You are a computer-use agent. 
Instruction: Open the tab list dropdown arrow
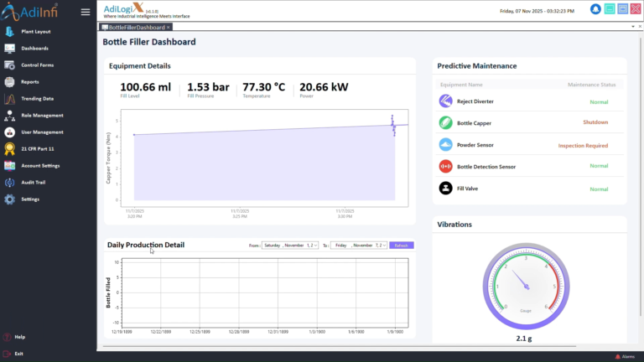tap(631, 27)
